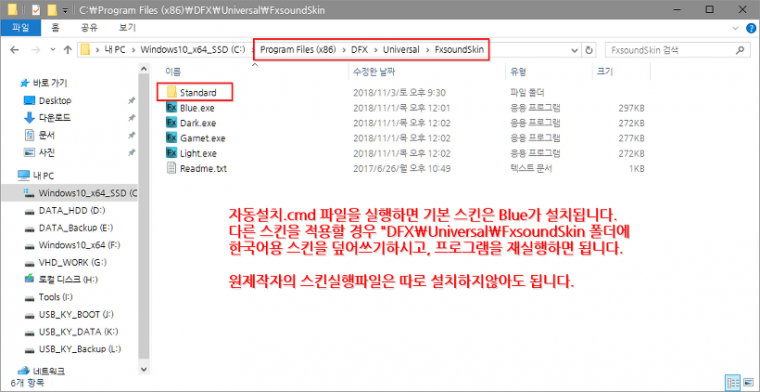Go up one folder level
The width and height of the screenshot is (760, 392).
(67, 49)
